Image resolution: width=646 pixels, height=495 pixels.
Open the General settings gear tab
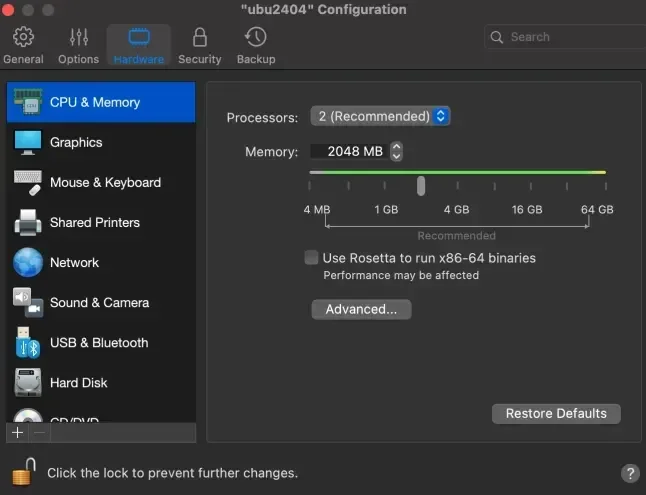[23, 45]
